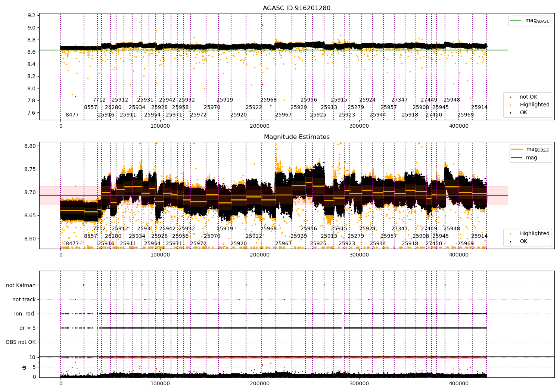Click the red 'mag' legend entry in middle plot
This screenshot has height=392, width=560.
tap(524, 158)
